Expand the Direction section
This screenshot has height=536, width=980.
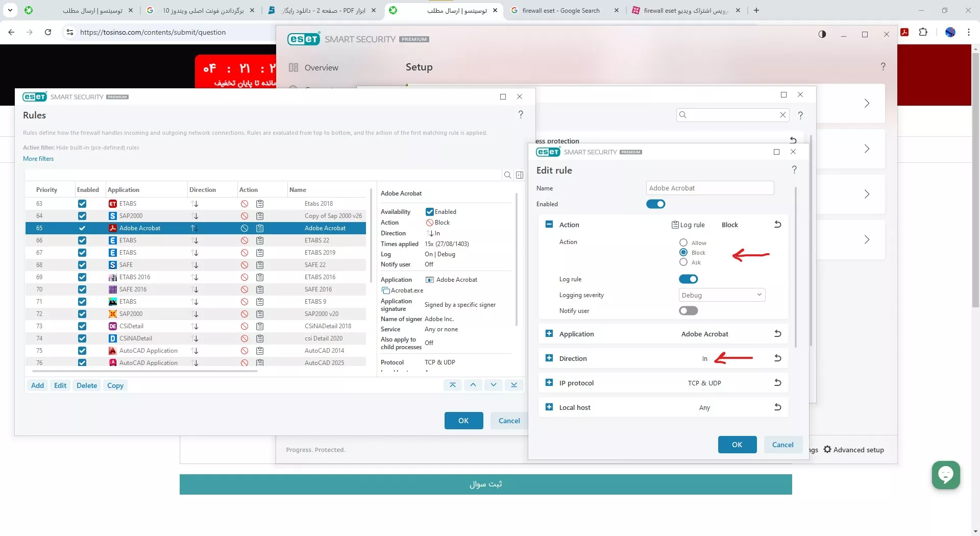coord(549,358)
